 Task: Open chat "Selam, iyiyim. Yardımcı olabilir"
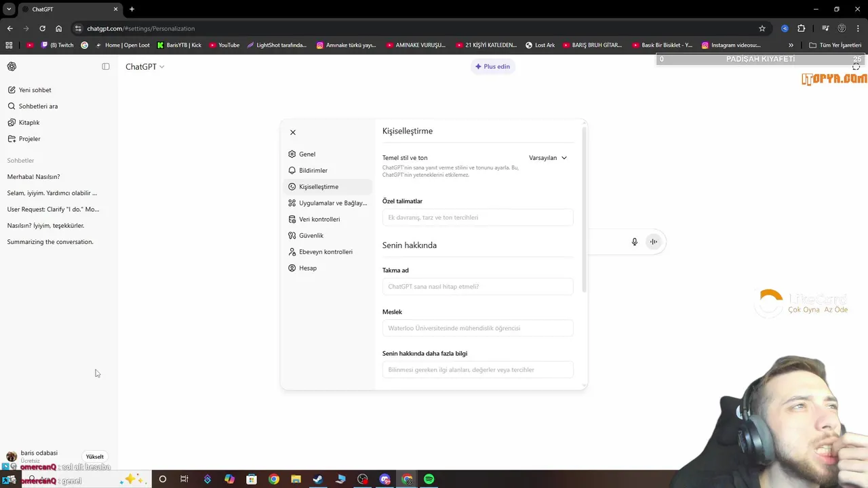[59, 193]
